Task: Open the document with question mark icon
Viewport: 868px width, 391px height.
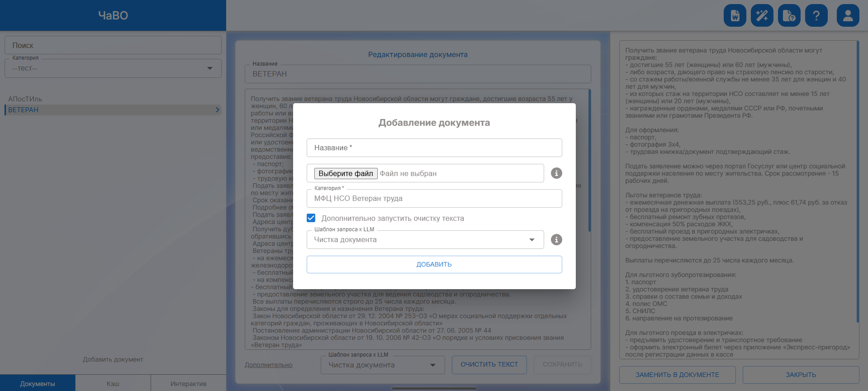Action: 789,16
